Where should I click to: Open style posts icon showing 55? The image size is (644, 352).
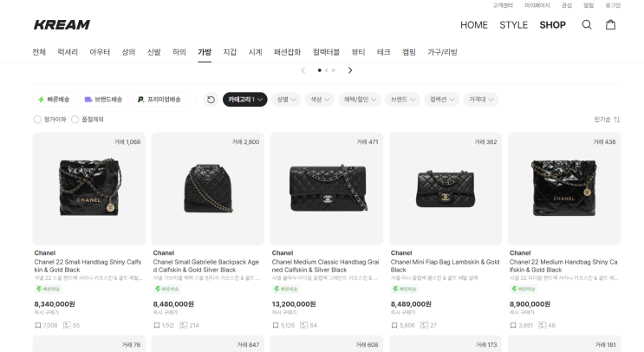67,325
